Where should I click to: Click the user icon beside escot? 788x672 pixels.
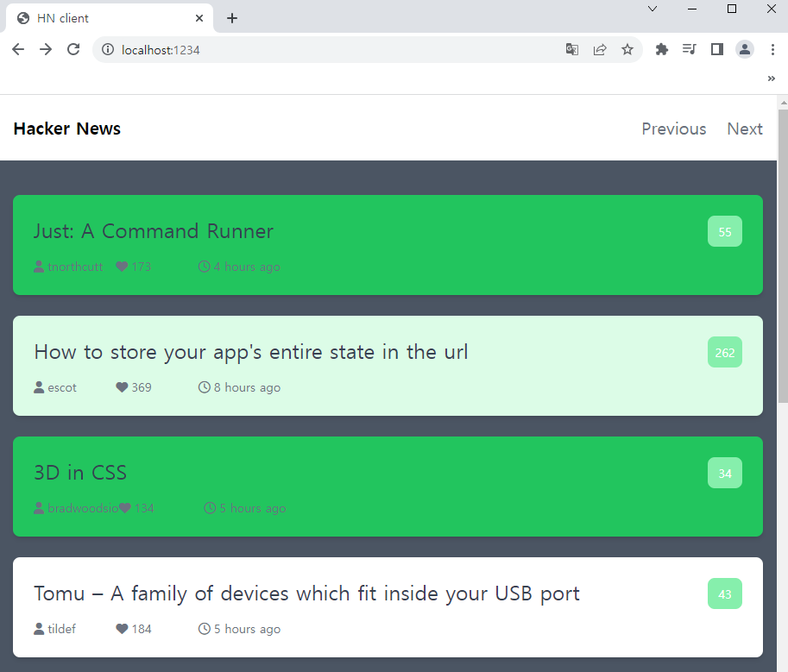click(x=39, y=387)
